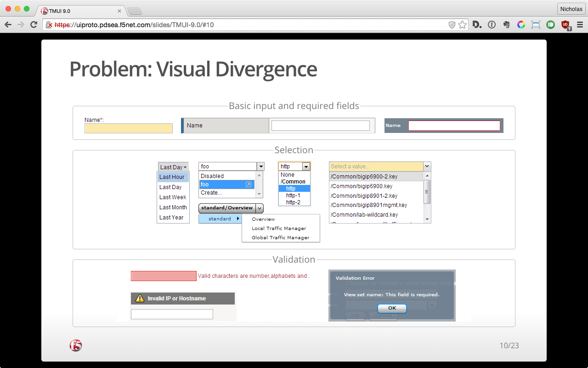Click the key list scroll down arrow
588x368 pixels.
(x=427, y=219)
